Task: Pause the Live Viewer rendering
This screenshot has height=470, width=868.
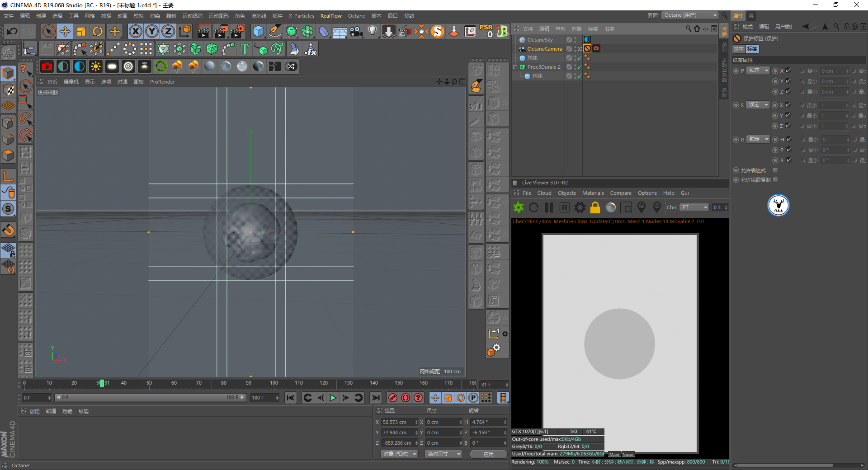Action: coord(549,207)
